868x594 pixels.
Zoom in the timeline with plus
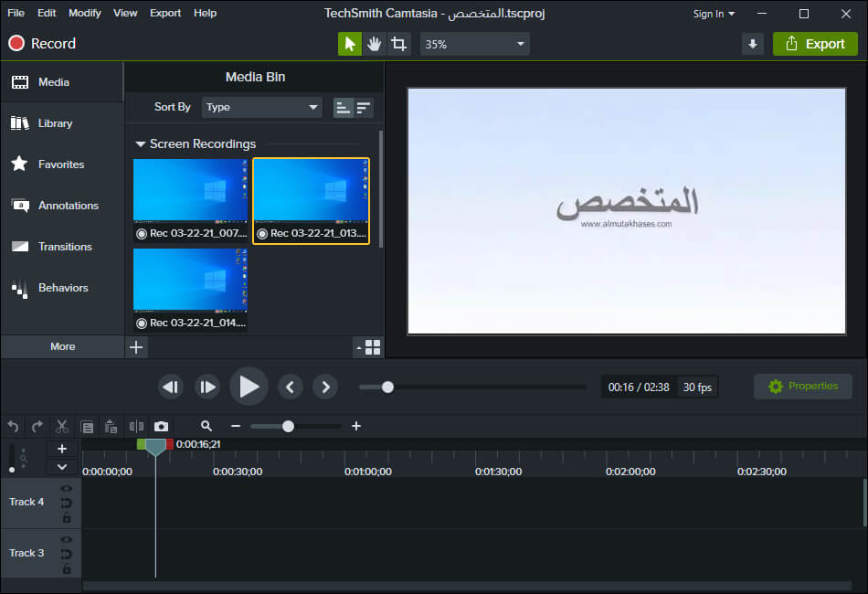point(356,426)
